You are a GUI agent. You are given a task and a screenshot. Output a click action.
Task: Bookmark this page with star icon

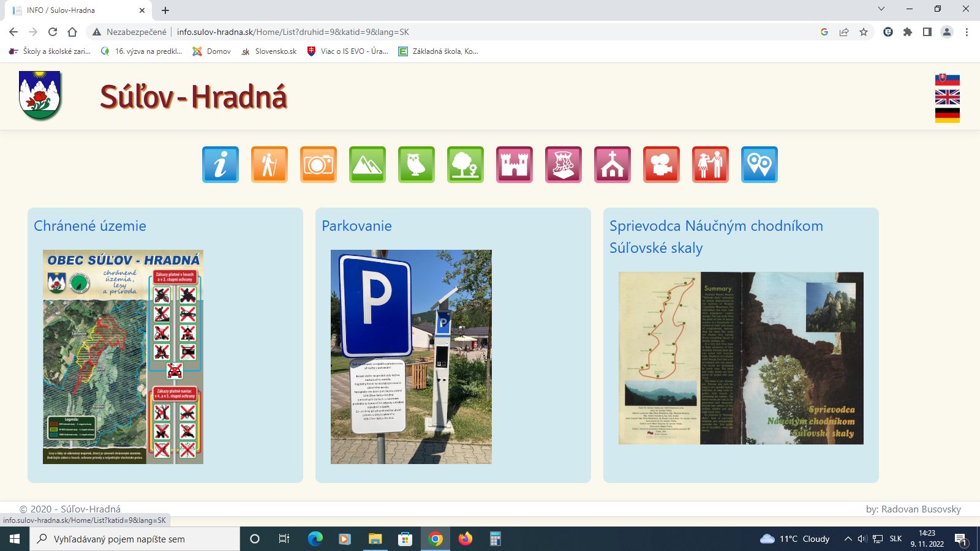click(x=864, y=32)
